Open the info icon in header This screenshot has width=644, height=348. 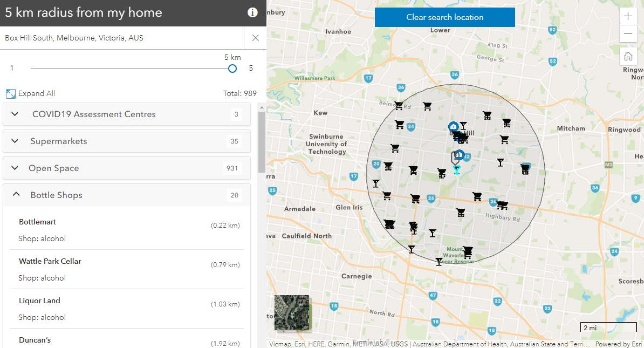point(252,13)
